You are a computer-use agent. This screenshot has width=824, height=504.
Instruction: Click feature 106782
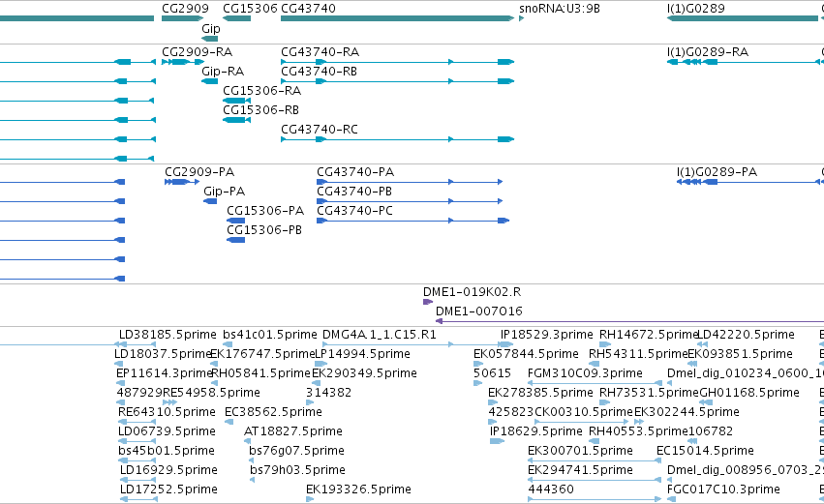coord(711,431)
